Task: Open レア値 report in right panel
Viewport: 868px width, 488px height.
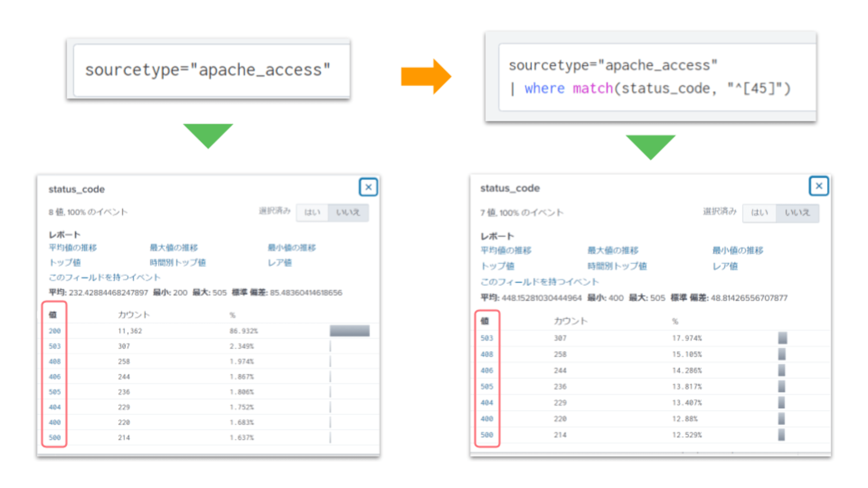Action: tap(725, 266)
